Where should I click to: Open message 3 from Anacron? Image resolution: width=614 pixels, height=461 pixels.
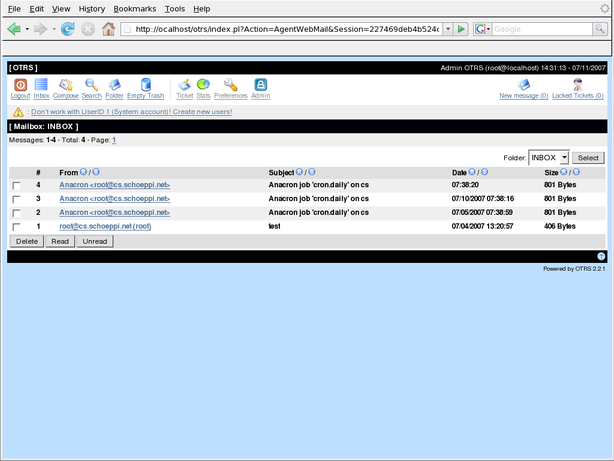tap(115, 199)
